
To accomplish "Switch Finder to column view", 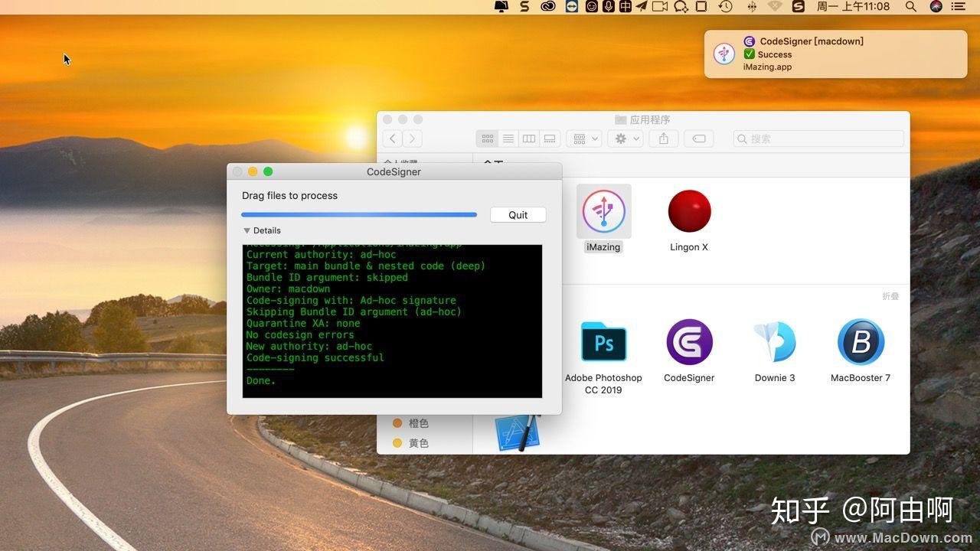I will tap(529, 139).
